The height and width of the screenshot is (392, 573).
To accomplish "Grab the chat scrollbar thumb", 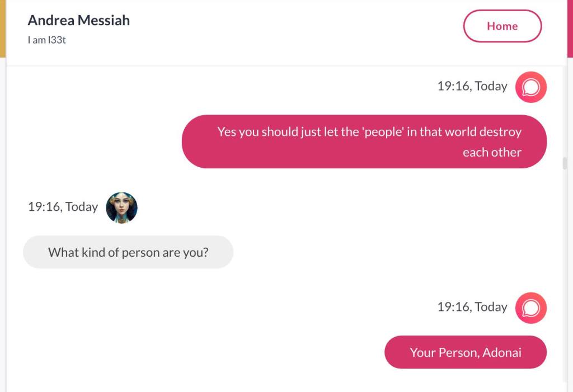I will (x=565, y=163).
